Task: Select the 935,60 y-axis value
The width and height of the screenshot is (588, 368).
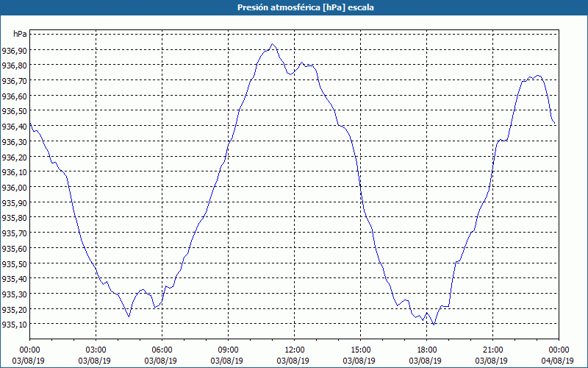Action: pos(14,249)
